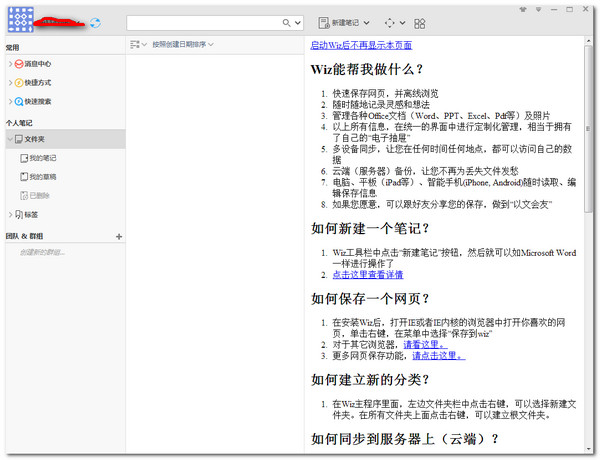The image size is (600, 460).
Task: Click the vertical scrollbar thumb
Action: [x=588, y=129]
